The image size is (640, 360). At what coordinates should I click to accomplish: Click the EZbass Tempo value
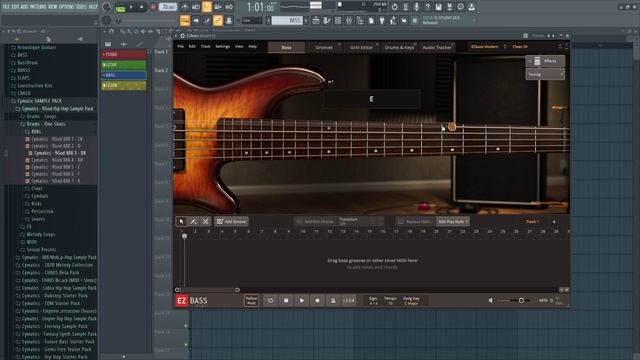[390, 301]
